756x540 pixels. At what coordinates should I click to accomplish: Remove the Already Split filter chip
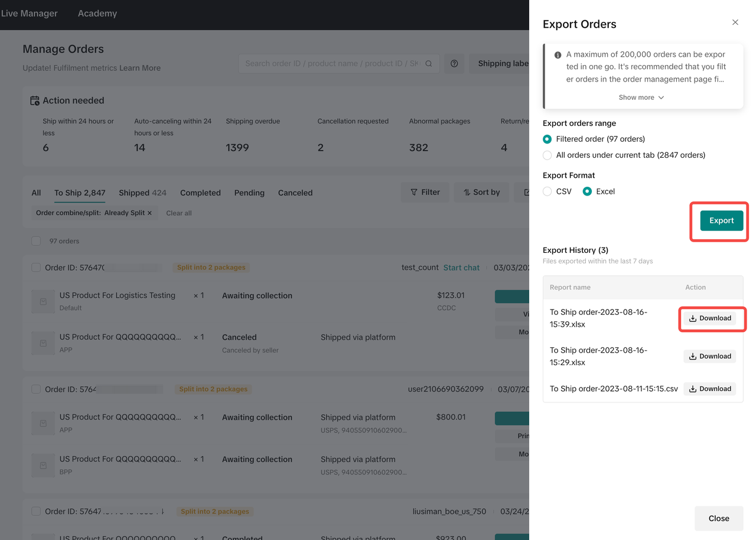[149, 213]
